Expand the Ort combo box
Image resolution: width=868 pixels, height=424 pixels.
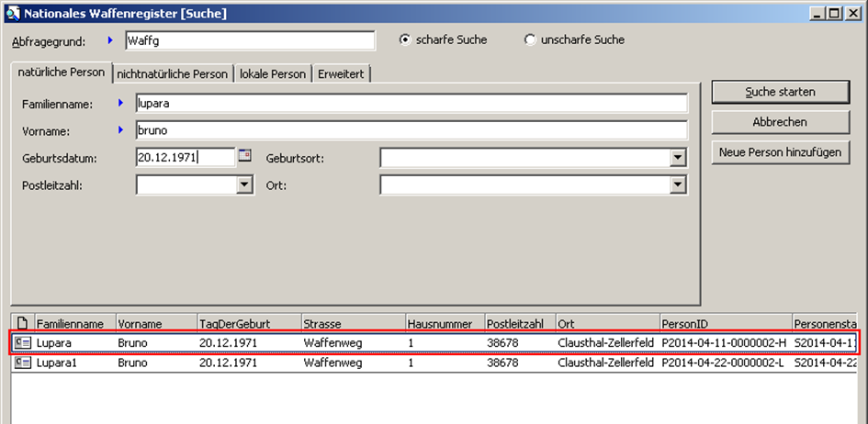[678, 185]
